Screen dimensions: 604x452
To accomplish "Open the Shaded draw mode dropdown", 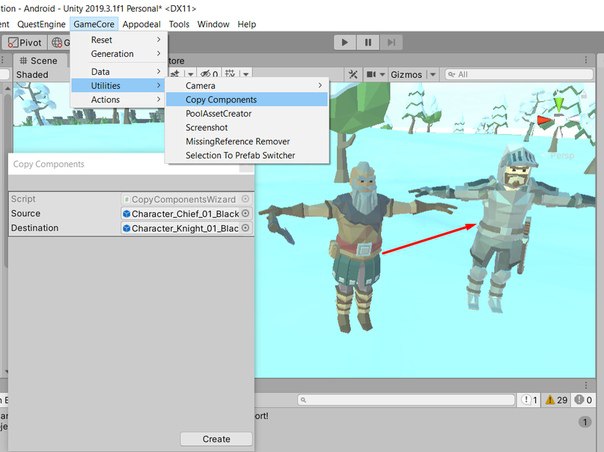I will pos(32,74).
